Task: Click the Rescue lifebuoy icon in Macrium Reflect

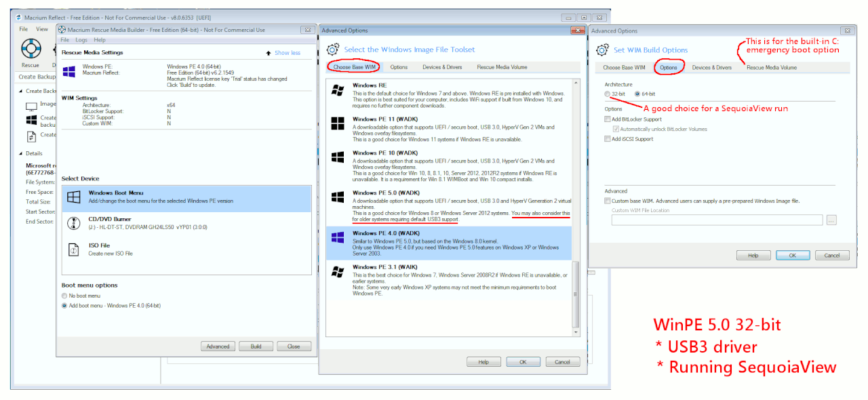Action: (31, 49)
